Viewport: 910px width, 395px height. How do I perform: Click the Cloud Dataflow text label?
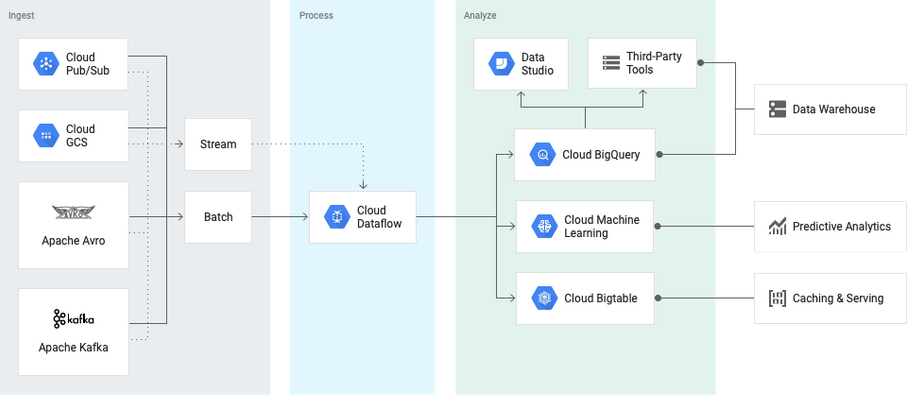[379, 217]
